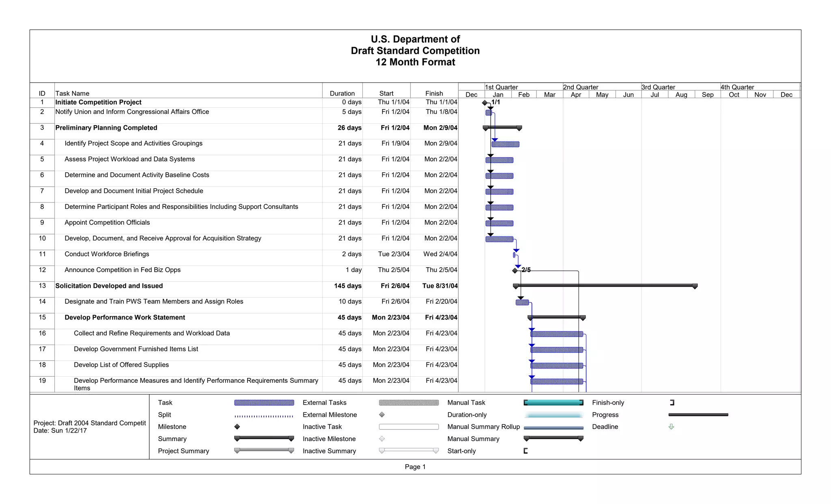
Task: Click the blue Task legend bar swatch
Action: click(x=264, y=403)
